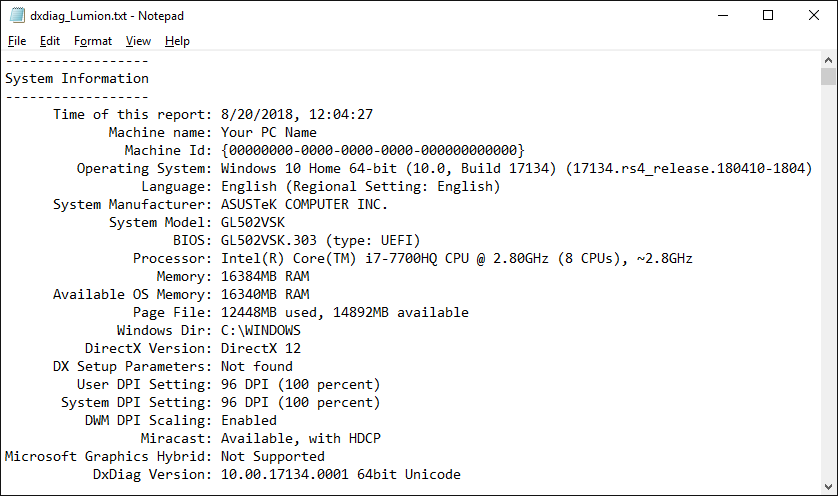838x496 pixels.
Task: Open the View menu
Action: (138, 41)
